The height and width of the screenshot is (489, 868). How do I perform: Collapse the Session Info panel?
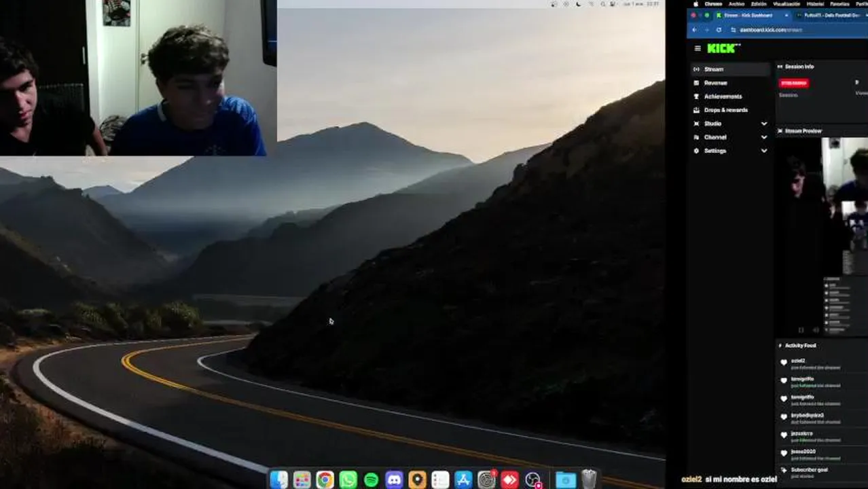click(x=780, y=67)
